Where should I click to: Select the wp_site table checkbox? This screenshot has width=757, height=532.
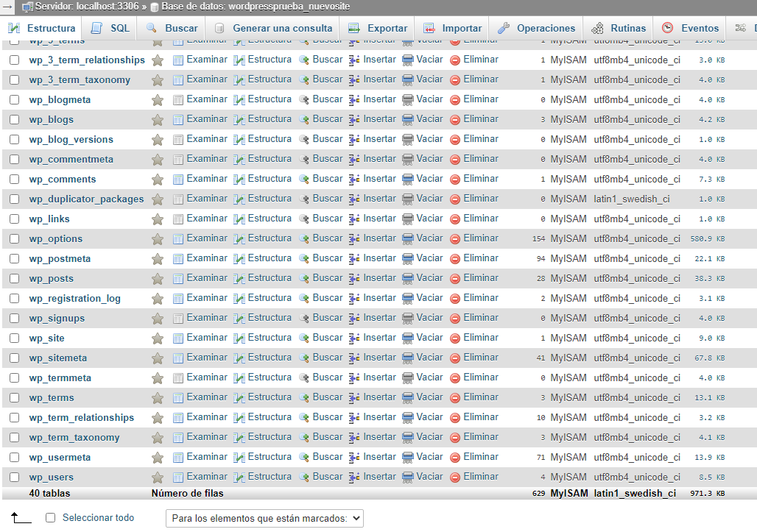tap(15, 338)
